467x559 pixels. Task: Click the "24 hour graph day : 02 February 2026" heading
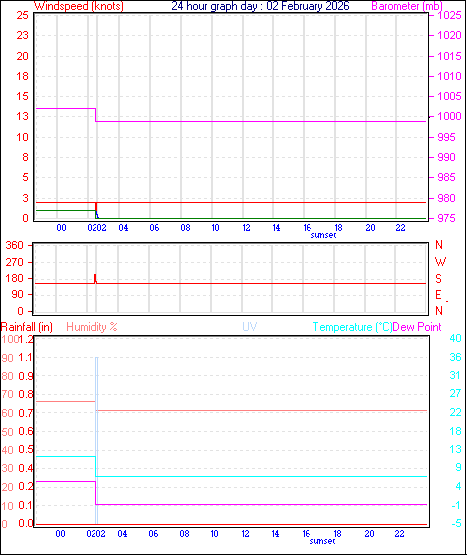click(x=260, y=6)
